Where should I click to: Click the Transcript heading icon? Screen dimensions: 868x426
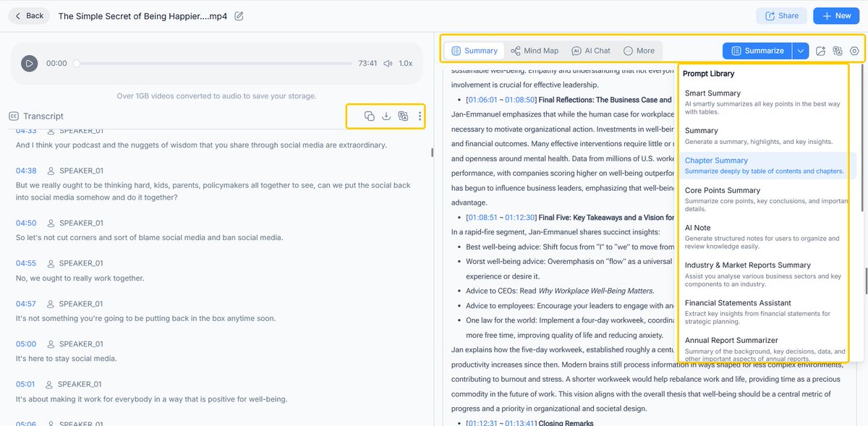pos(14,116)
